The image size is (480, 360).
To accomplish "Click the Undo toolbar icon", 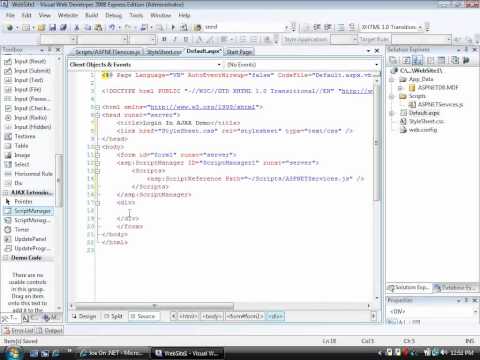I will (112, 28).
